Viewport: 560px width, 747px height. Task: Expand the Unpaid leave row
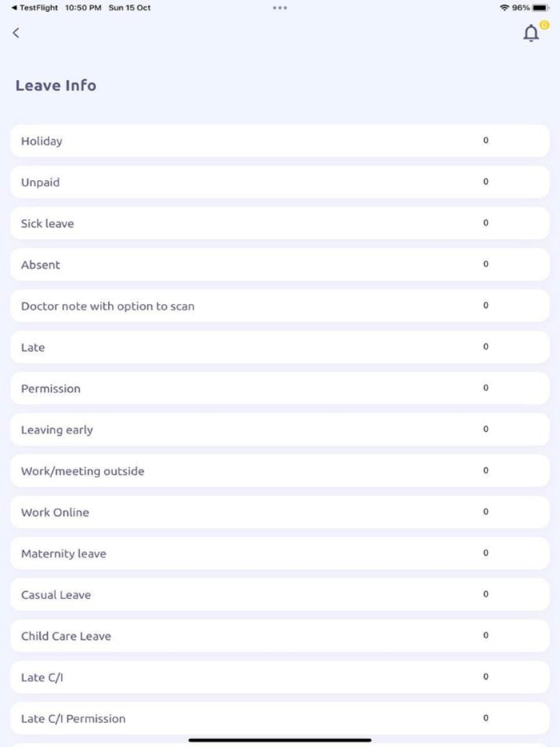click(280, 182)
